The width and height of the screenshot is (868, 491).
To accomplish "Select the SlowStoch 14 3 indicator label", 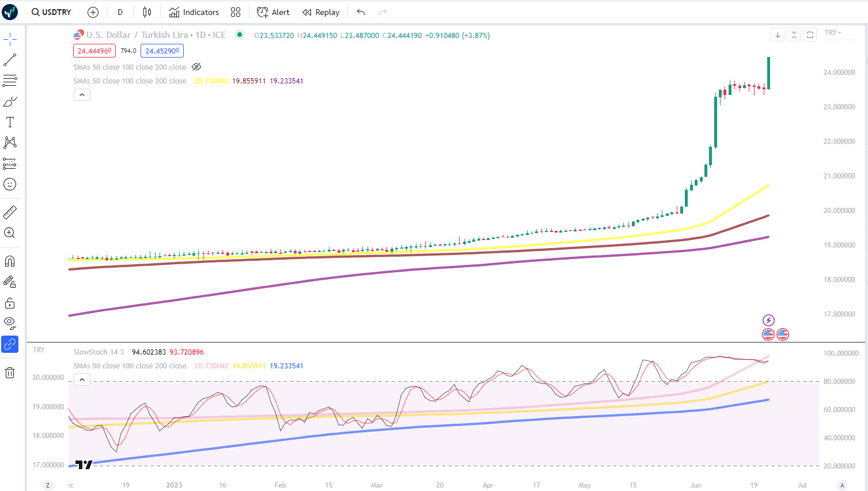I will click(x=98, y=352).
